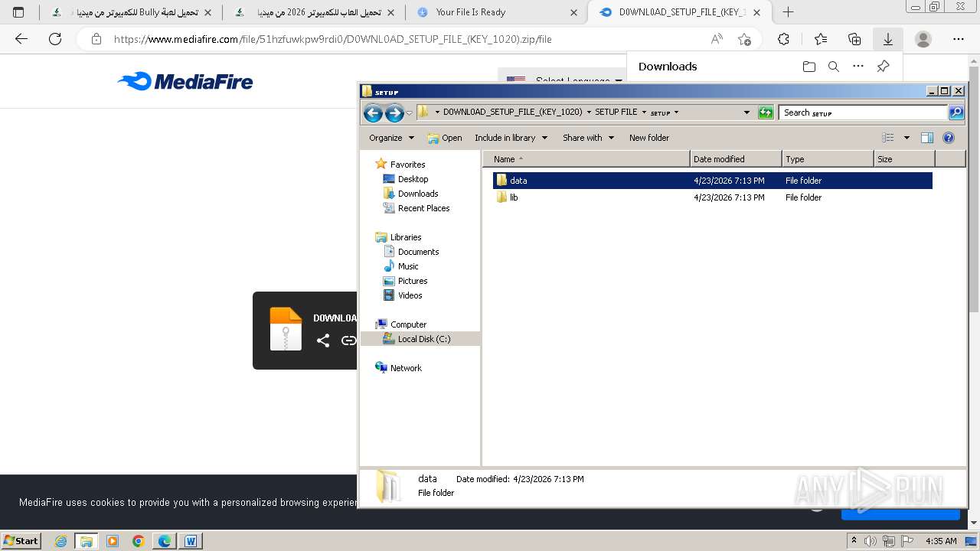Click the Edge address bar URL
980x551 pixels.
(332, 39)
